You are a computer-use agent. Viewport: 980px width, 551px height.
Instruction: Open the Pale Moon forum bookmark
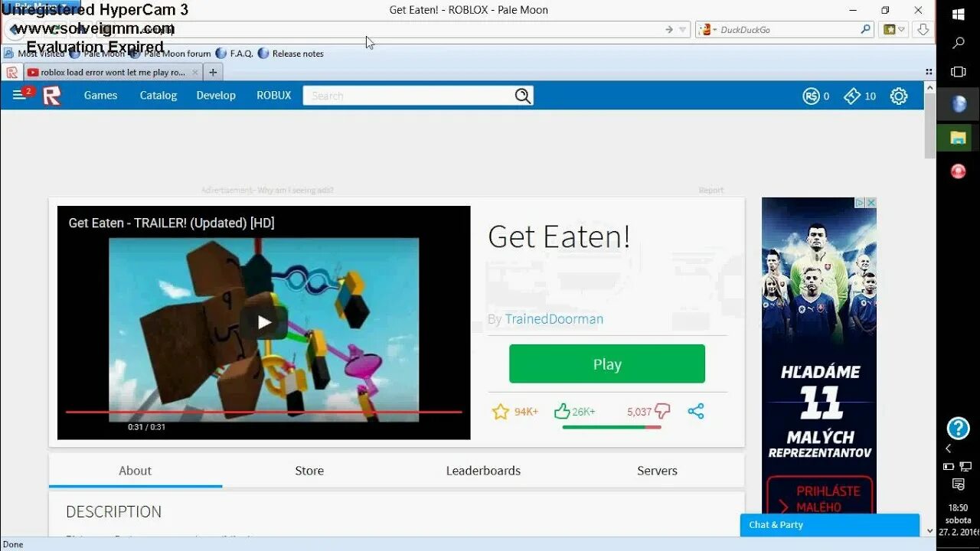[170, 54]
